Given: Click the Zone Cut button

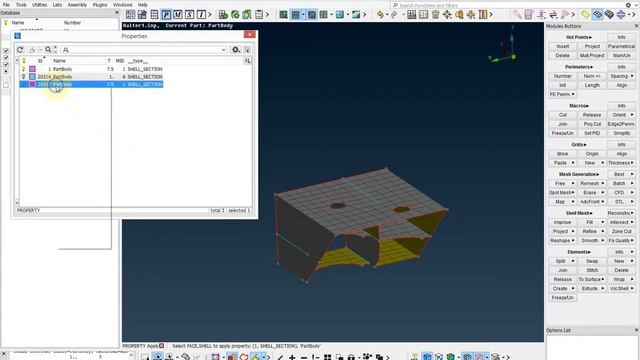Looking at the screenshot, I should pyautogui.click(x=621, y=231).
